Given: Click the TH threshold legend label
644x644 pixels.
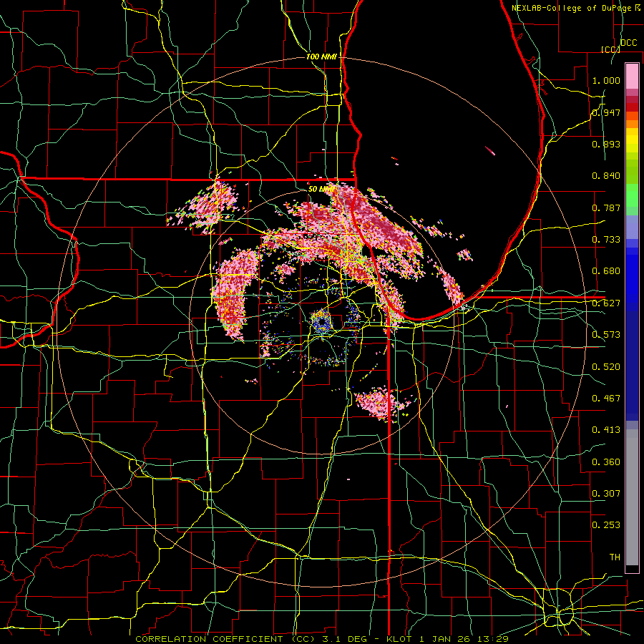Looking at the screenshot, I should (x=615, y=557).
